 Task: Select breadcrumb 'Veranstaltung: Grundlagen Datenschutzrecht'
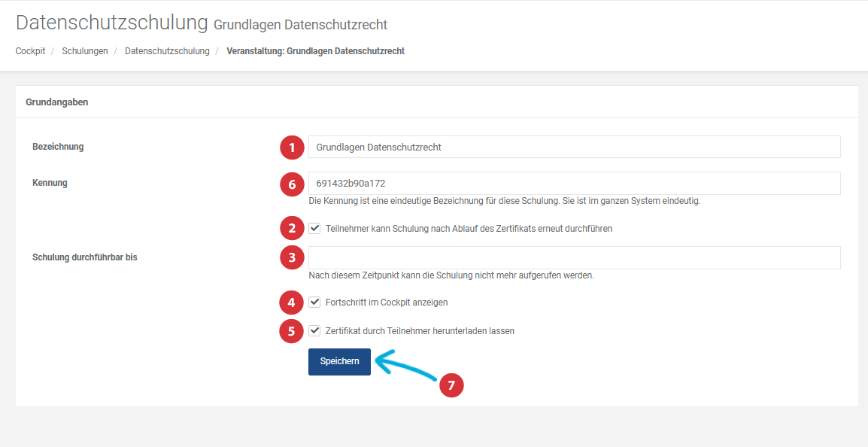315,50
